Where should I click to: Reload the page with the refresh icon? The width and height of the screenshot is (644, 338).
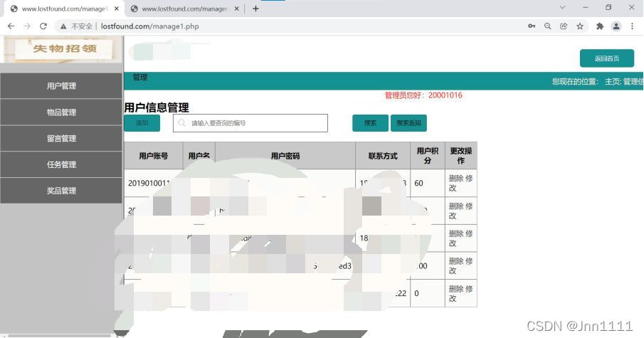(x=43, y=26)
